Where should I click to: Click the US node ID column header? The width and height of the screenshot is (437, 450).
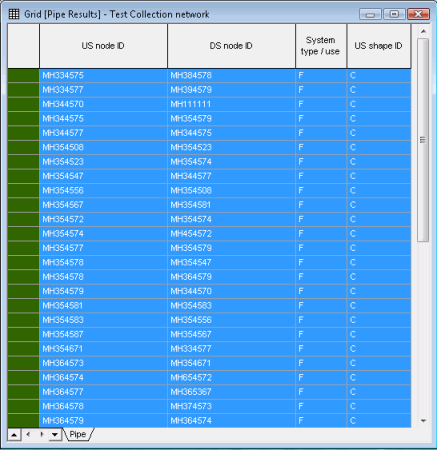[x=103, y=46]
